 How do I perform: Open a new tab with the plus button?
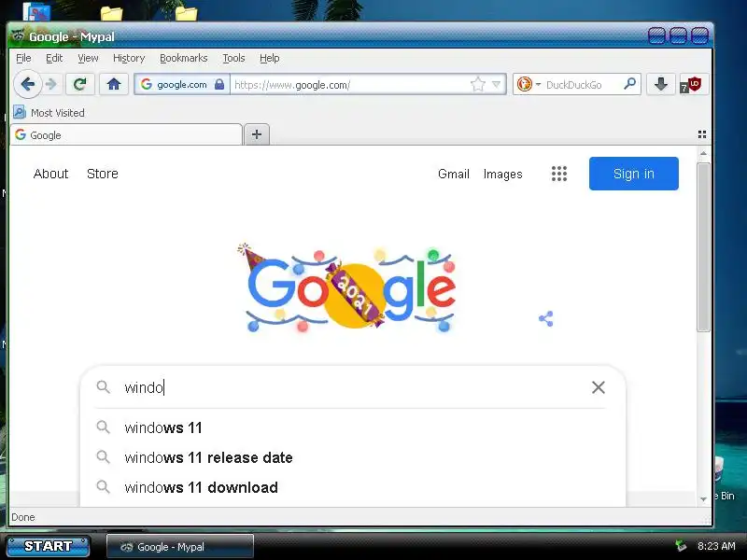256,134
